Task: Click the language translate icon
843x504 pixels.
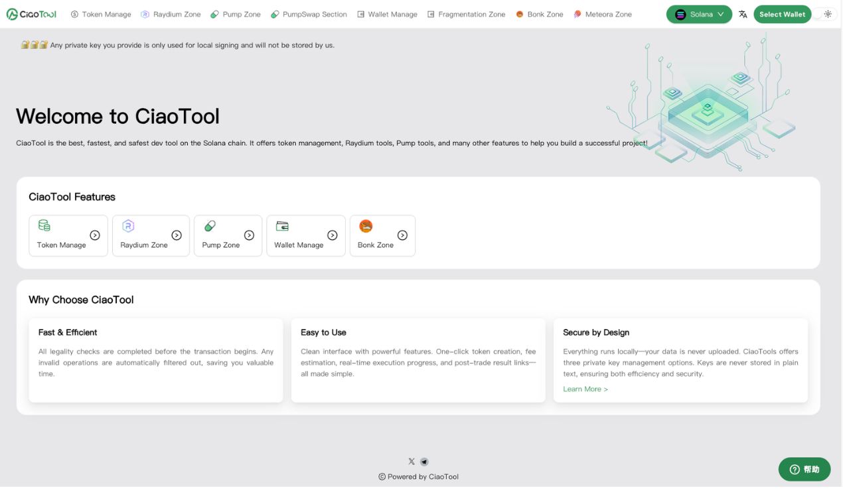Action: pos(743,14)
